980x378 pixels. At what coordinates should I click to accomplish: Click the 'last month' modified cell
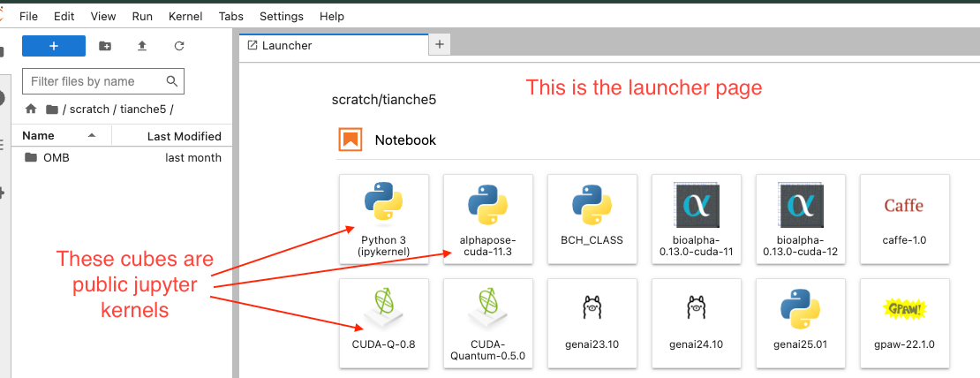click(193, 157)
